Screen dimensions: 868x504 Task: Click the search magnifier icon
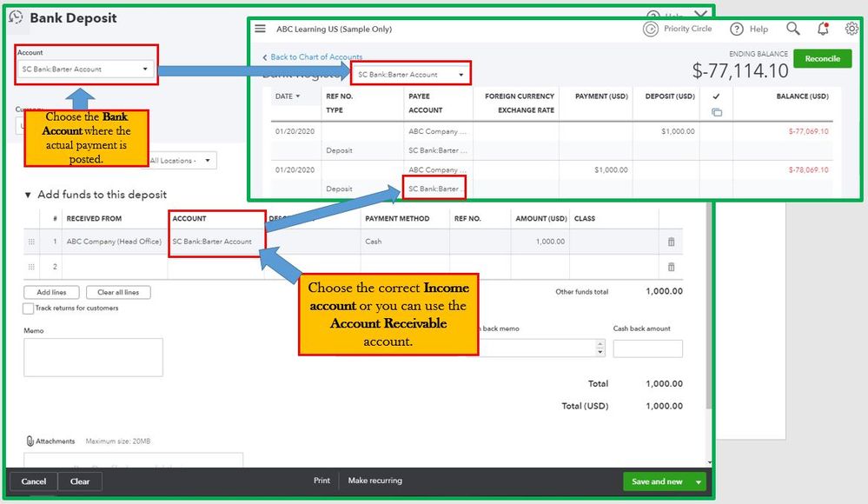(x=792, y=29)
